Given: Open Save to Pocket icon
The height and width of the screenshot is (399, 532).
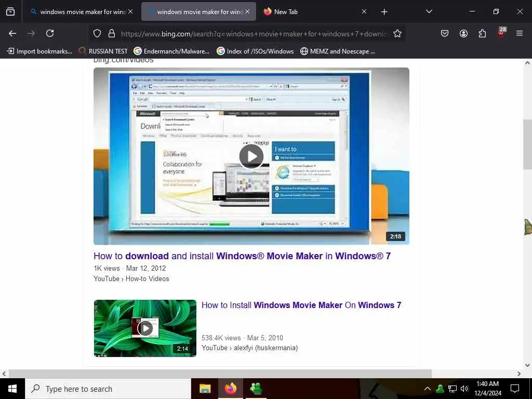Looking at the screenshot, I should click(x=445, y=33).
